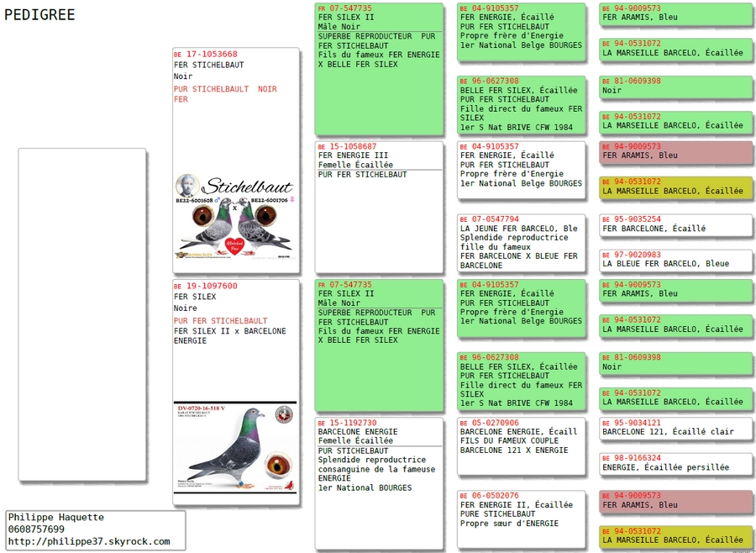Image resolution: width=756 pixels, height=553 pixels.
Task: Click phone number 0608757699
Action: 37,529
